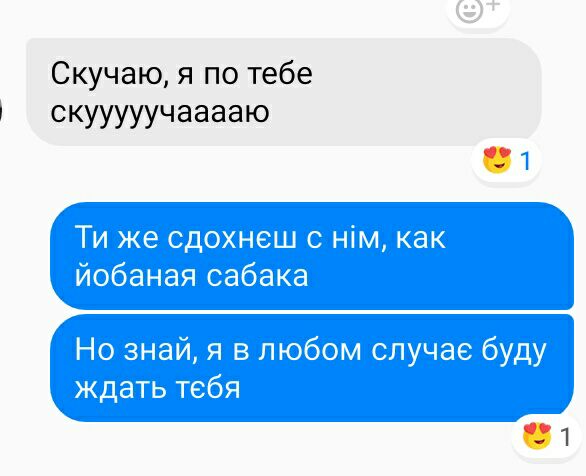Select the gray message starting with Скучаю
This screenshot has width=586, height=476.
point(284,92)
